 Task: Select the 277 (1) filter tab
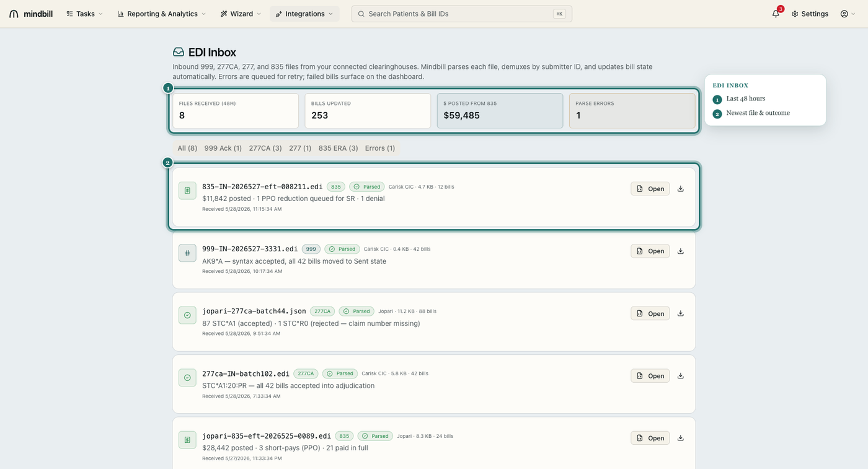(x=300, y=148)
